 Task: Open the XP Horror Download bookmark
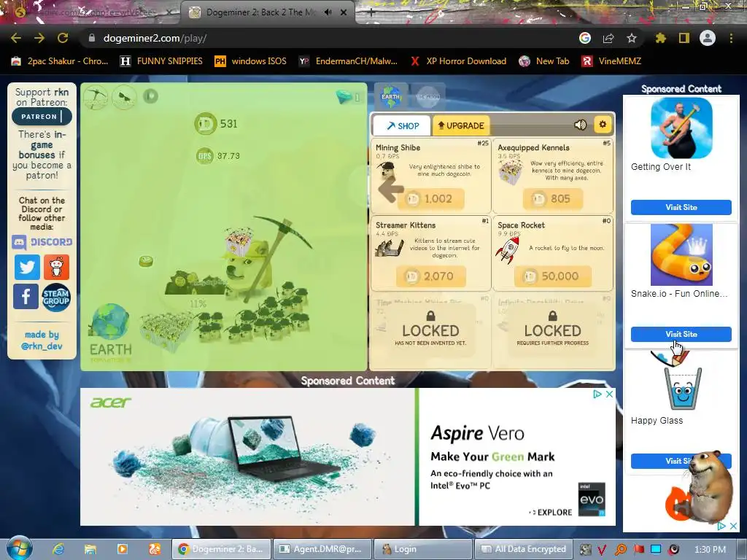pyautogui.click(x=459, y=61)
